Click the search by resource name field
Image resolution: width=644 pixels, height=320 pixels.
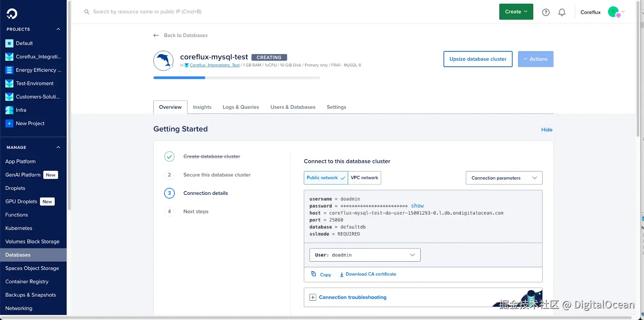tap(147, 12)
